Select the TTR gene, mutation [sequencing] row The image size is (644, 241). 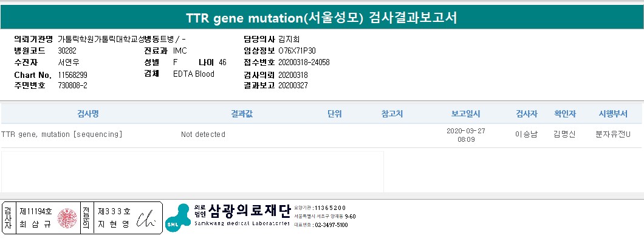(x=321, y=135)
